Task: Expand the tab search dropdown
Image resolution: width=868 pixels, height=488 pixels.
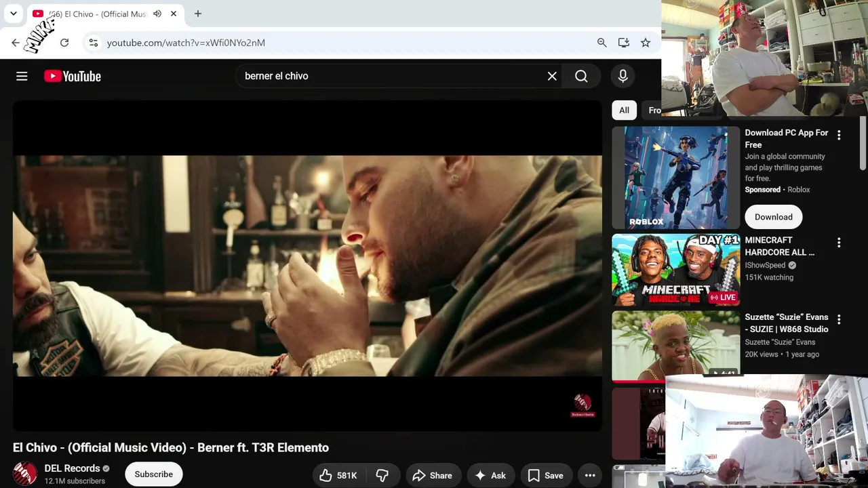Action: tap(14, 14)
